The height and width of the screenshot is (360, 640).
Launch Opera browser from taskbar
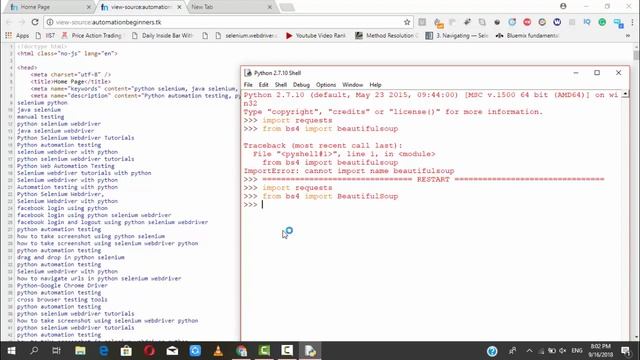click(x=149, y=351)
